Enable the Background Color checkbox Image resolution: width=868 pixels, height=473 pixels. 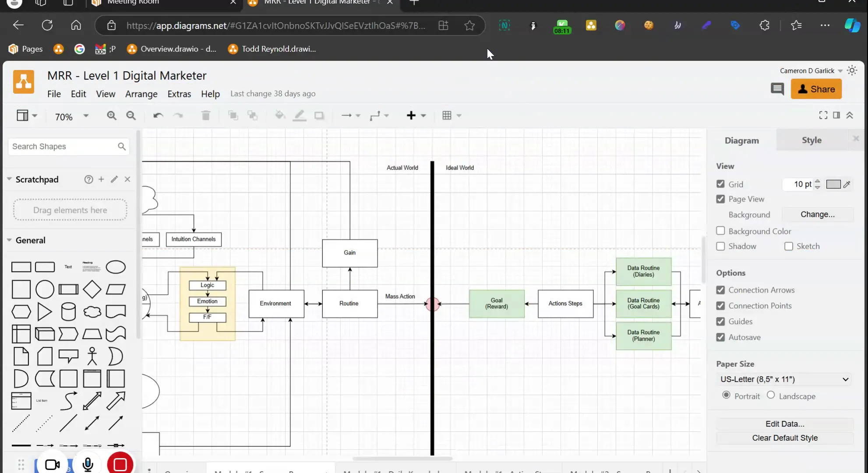[720, 231]
